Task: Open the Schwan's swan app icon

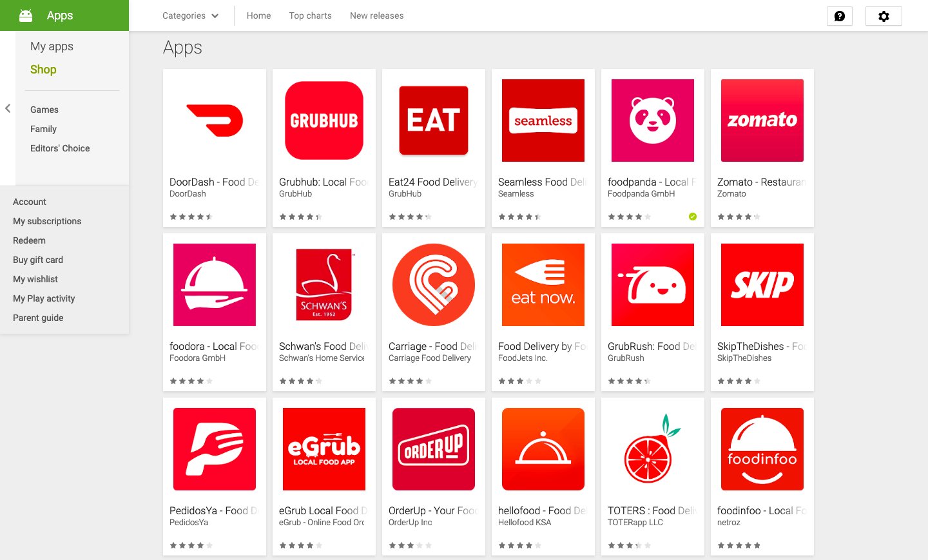Action: point(324,285)
